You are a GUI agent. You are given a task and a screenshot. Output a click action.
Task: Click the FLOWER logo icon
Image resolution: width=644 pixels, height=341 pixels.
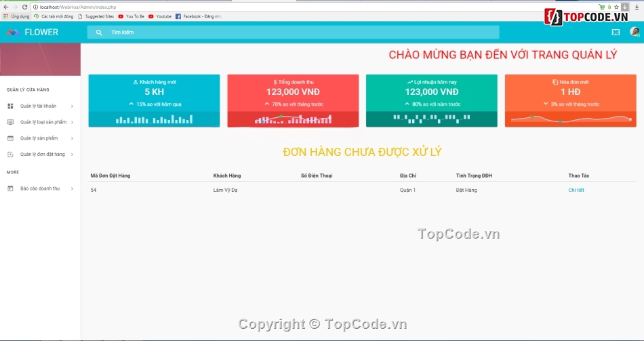(x=13, y=32)
